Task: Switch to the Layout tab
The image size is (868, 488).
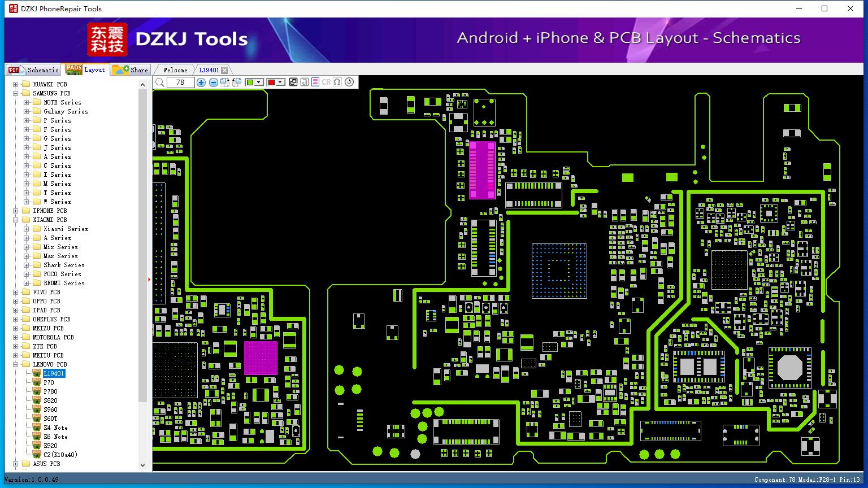Action: point(85,69)
